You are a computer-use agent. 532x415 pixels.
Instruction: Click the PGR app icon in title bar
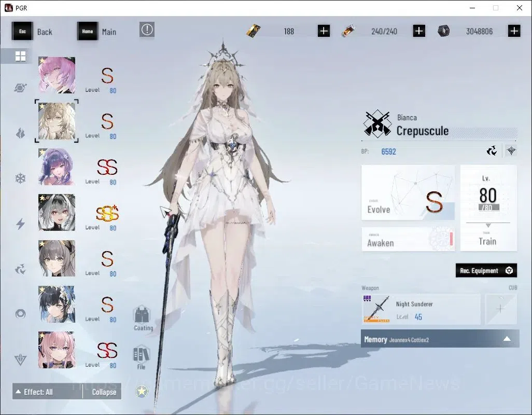8,8
